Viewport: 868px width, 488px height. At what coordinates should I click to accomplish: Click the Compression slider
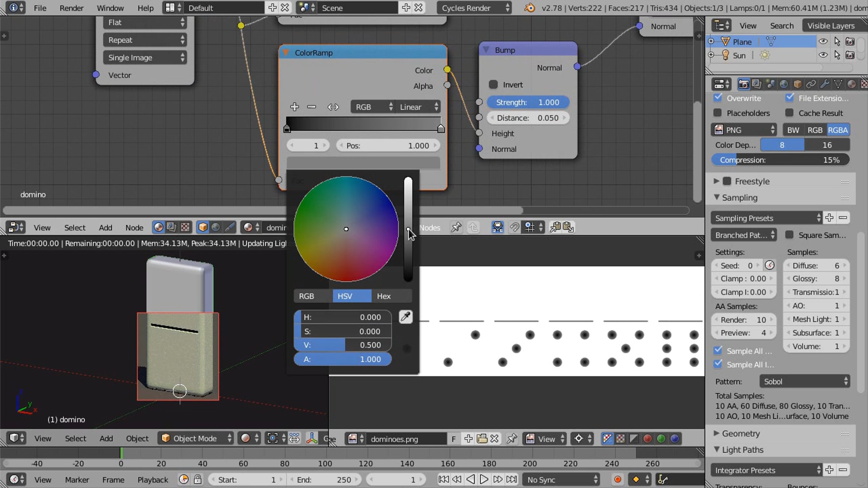(x=780, y=160)
